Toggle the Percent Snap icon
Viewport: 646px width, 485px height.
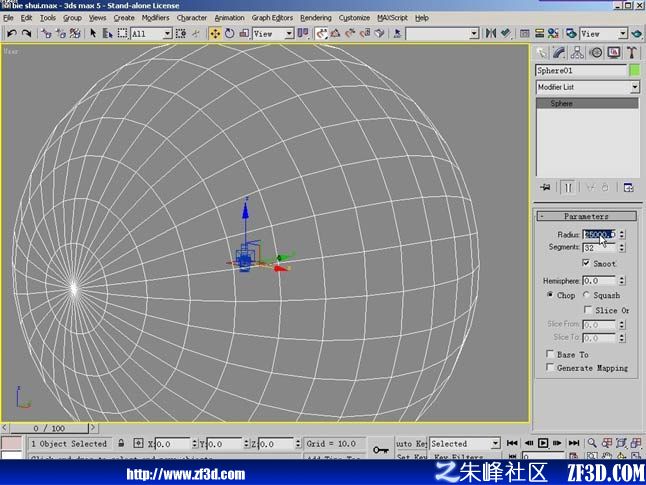tap(350, 33)
